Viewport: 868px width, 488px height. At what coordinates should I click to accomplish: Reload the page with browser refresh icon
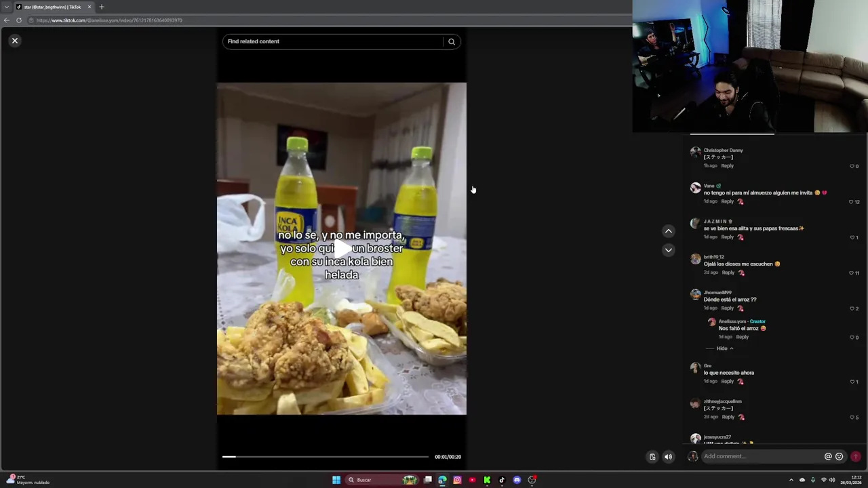pyautogui.click(x=19, y=20)
